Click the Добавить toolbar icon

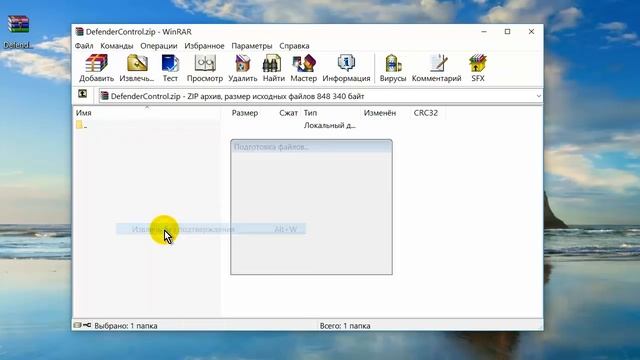pyautogui.click(x=96, y=68)
